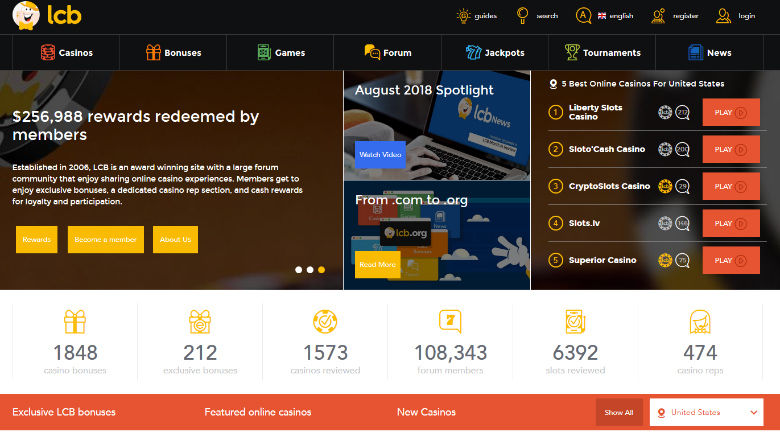
Task: Click the Jackpots 777 icon
Action: click(x=473, y=52)
